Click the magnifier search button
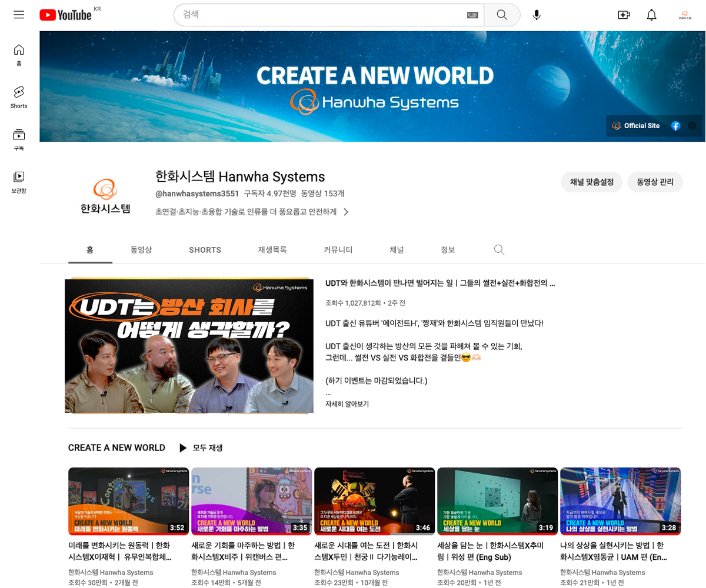The height and width of the screenshot is (588, 706). click(502, 15)
